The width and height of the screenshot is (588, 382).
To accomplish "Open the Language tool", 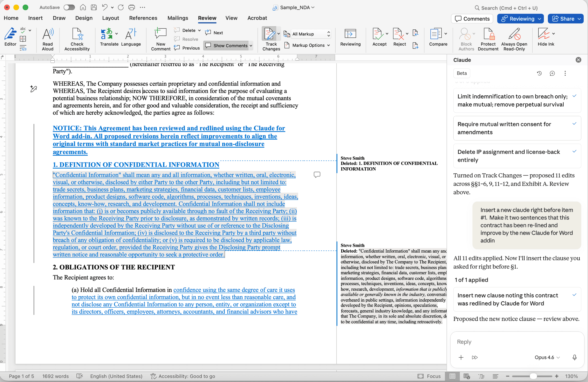I will [x=131, y=37].
